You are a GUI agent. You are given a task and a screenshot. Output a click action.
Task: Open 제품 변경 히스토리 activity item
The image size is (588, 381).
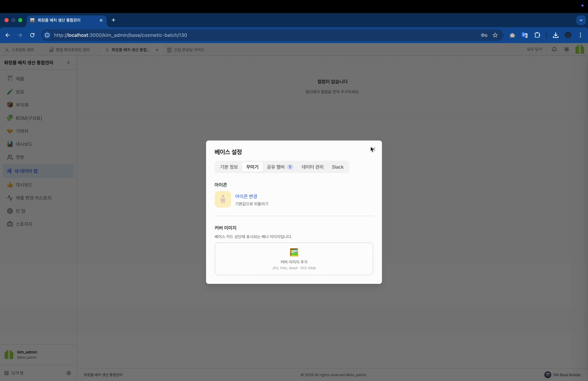(33, 198)
